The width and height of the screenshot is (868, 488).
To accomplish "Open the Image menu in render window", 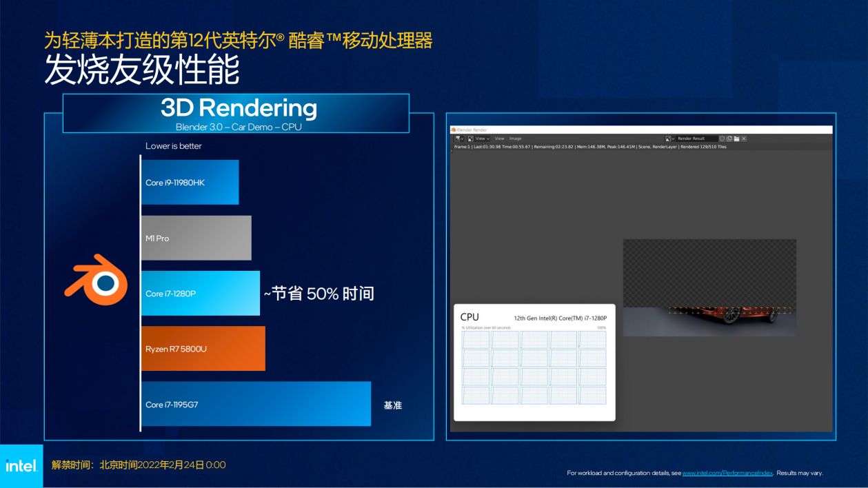I will point(515,139).
